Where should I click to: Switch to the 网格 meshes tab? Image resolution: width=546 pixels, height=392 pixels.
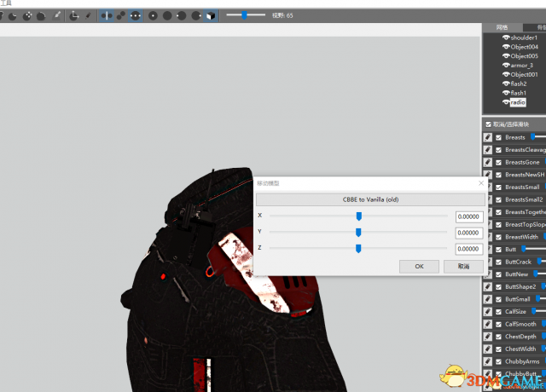pyautogui.click(x=502, y=27)
